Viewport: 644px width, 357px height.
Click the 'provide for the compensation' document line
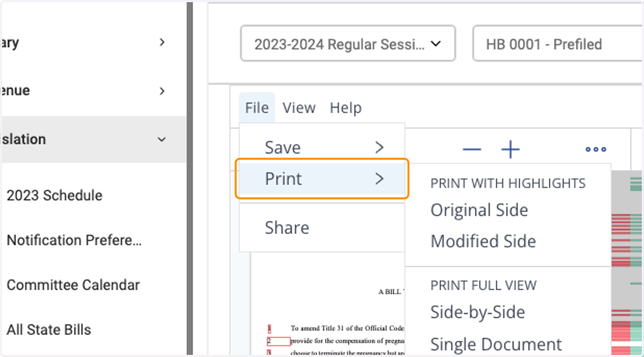[347, 340]
